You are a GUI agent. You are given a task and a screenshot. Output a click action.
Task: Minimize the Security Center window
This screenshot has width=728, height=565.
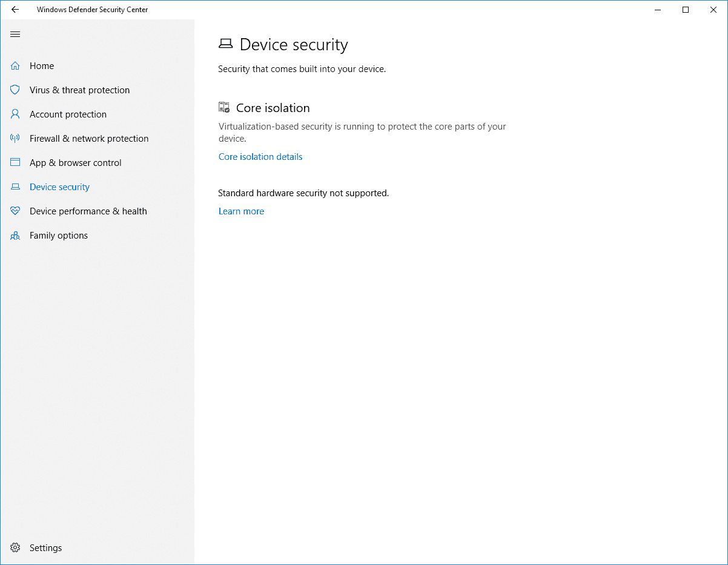(x=658, y=10)
